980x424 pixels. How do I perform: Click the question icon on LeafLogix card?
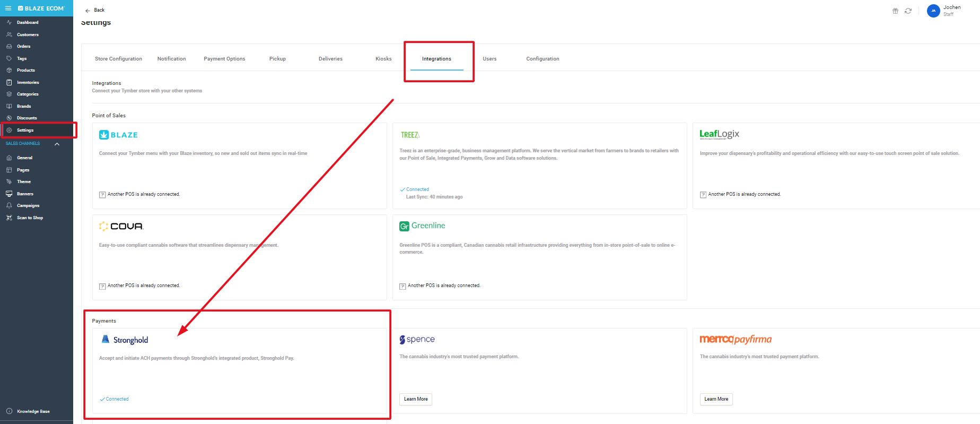tap(703, 195)
